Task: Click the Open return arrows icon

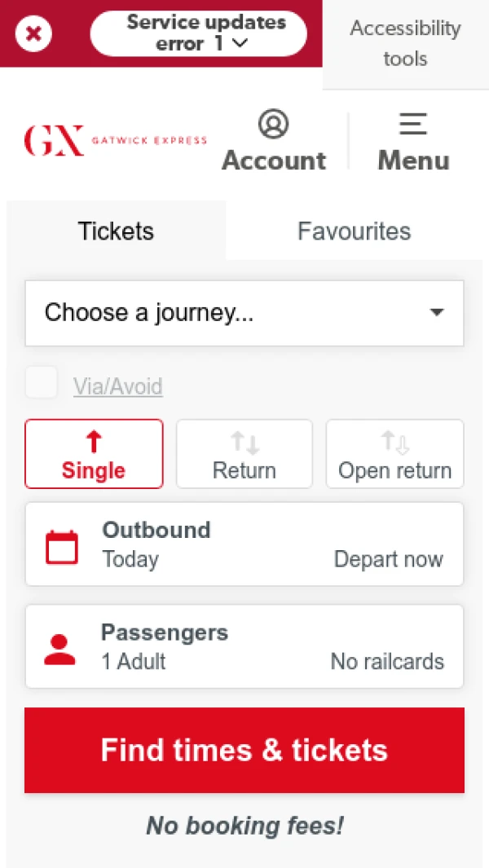Action: click(395, 443)
